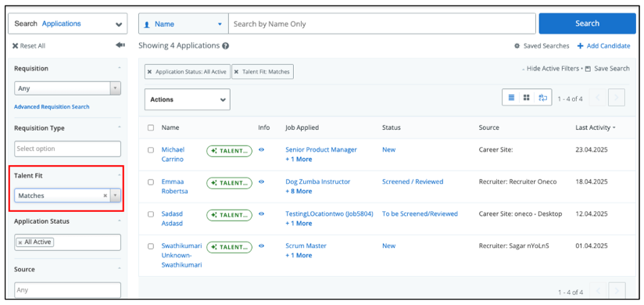Open the pipeline view icon

(x=543, y=98)
